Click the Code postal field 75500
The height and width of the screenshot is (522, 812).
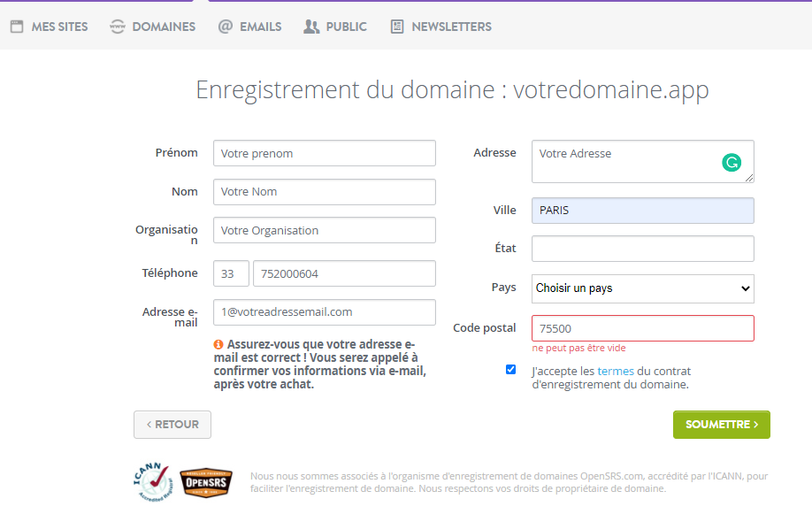coord(643,328)
